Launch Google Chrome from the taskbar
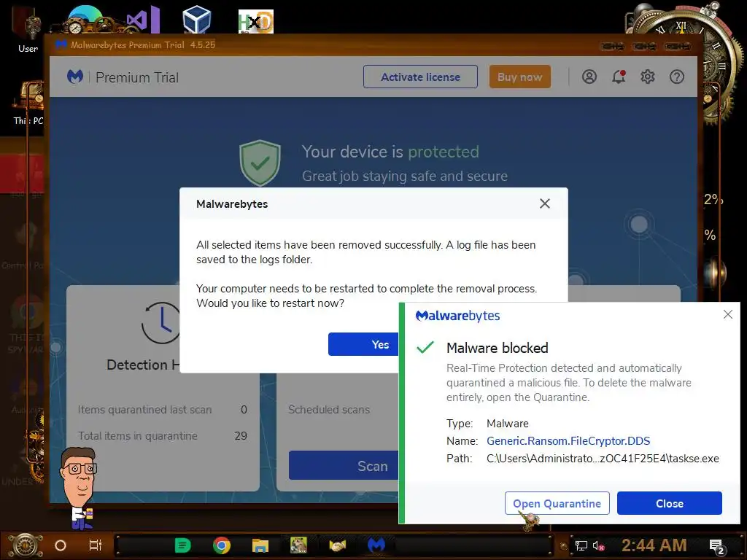The width and height of the screenshot is (747, 560). tap(222, 545)
